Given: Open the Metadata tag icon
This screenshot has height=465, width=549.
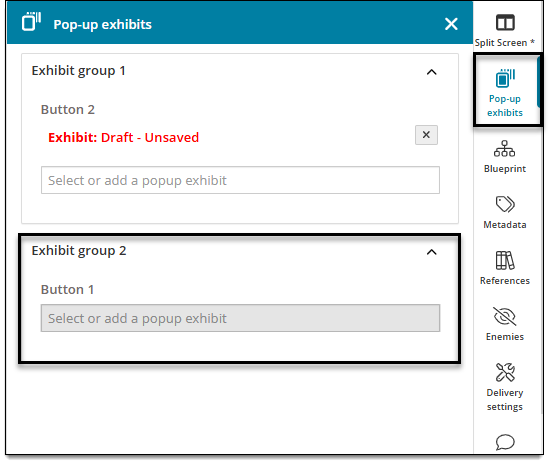Looking at the screenshot, I should pos(505,204).
